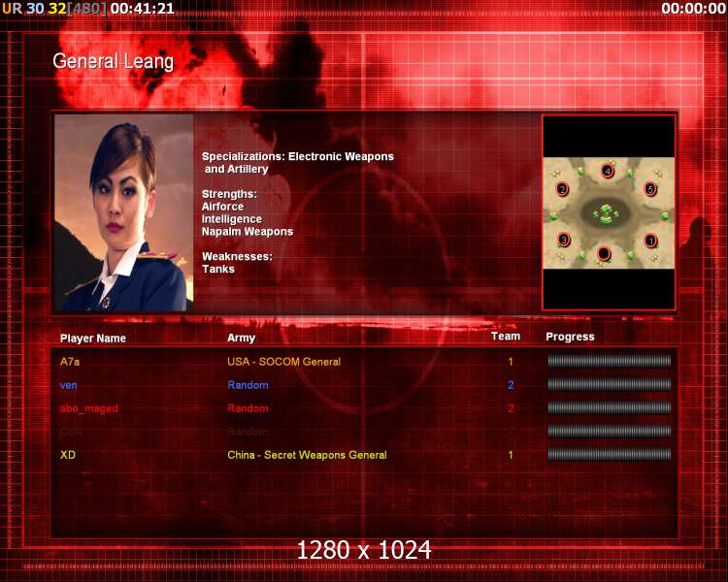
Task: Click progress bar for player ven
Action: [x=610, y=384]
